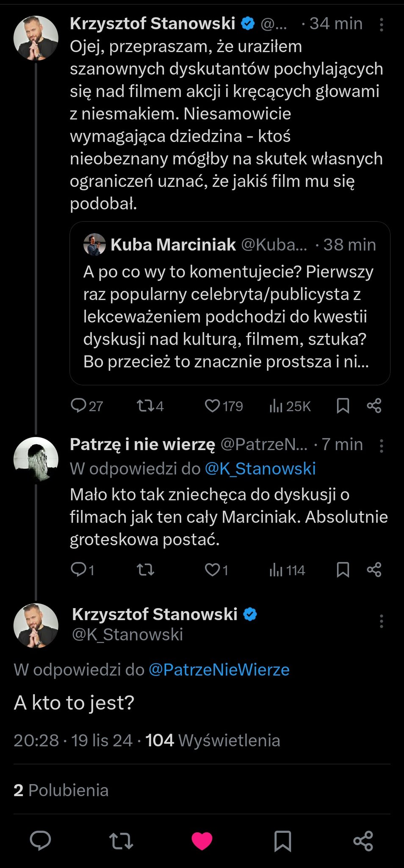Reply to Patrzę i nie wierzę's comment
This screenshot has height=868, width=404.
(x=78, y=570)
